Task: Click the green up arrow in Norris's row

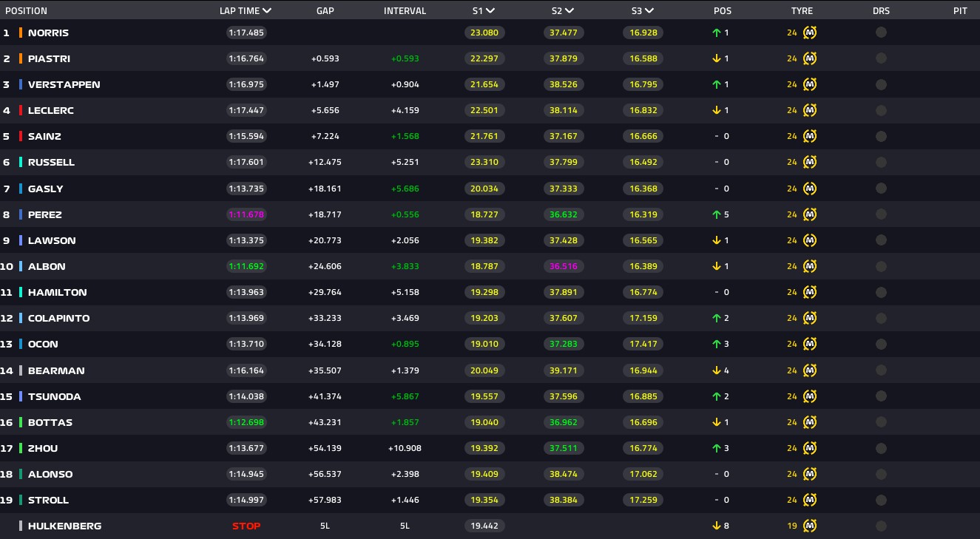Action: point(717,33)
